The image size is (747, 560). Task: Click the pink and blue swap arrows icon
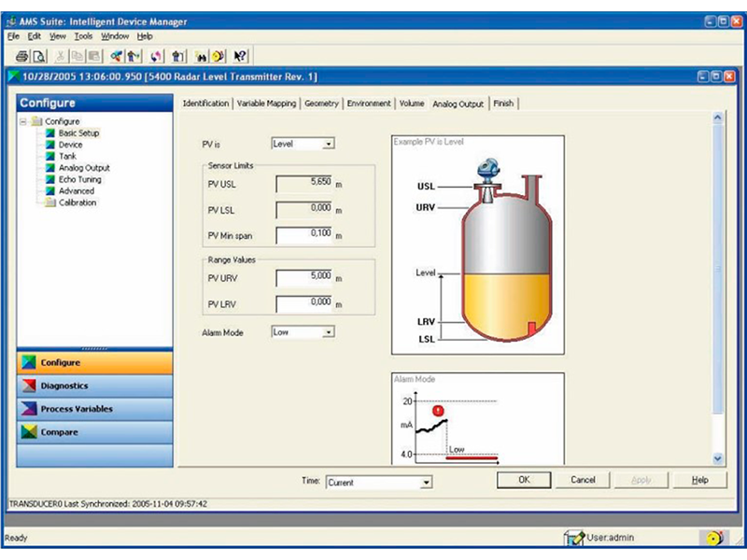pos(156,57)
